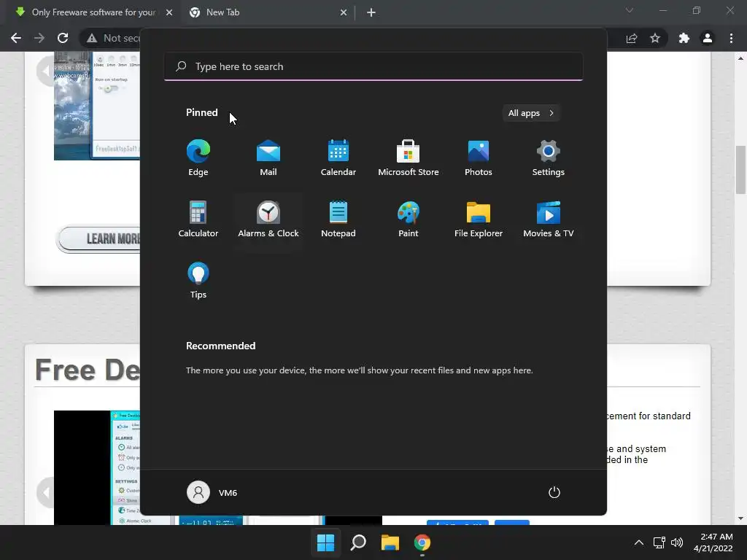Open volume control in system tray

[x=676, y=542]
